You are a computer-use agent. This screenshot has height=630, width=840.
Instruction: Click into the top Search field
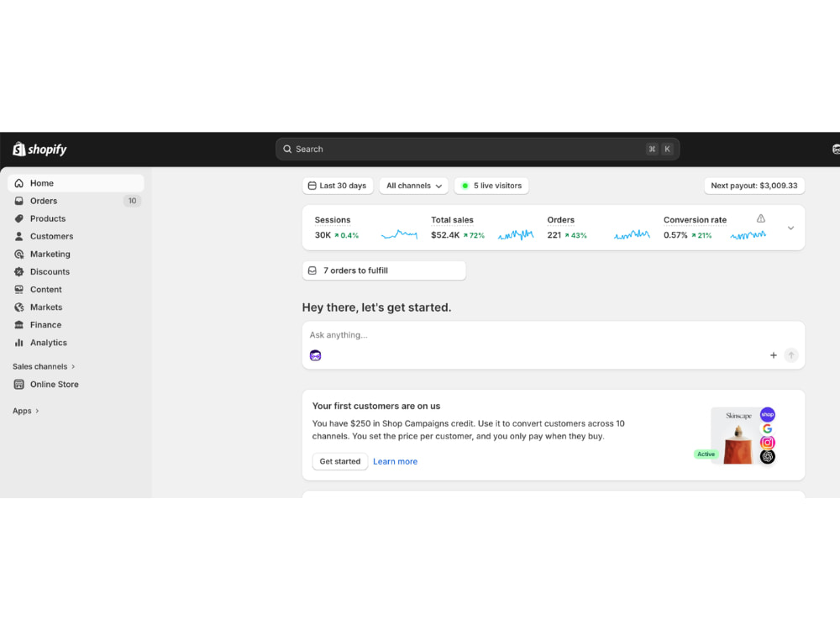tap(477, 149)
